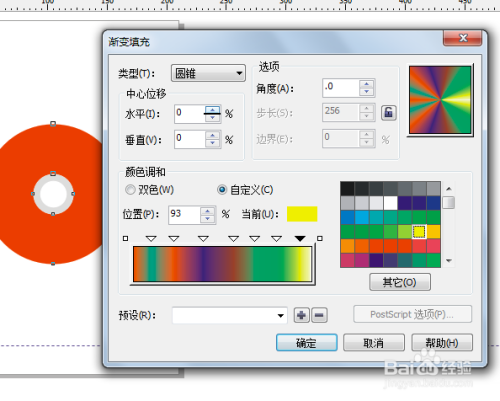Viewport: 500px width, 401px height.
Task: Select the 双色 radio button
Action: pyautogui.click(x=130, y=190)
